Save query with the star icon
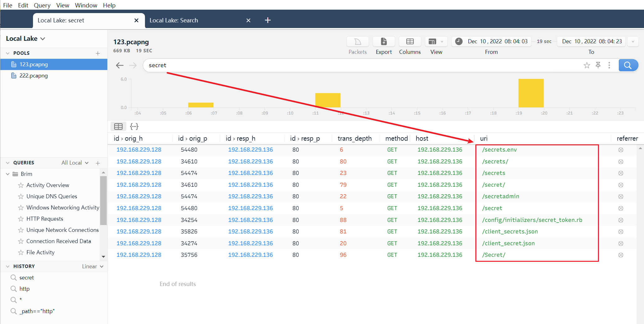 [x=587, y=65]
